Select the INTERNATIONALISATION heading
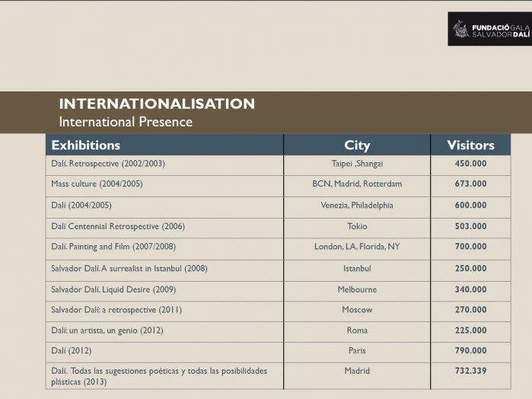Viewport: 532px width, 399px height. coord(157,104)
